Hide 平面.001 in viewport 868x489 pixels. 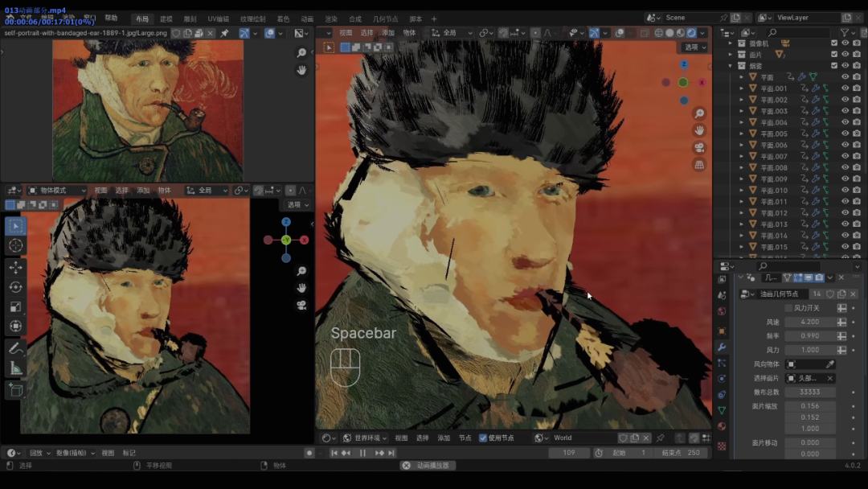(845, 88)
